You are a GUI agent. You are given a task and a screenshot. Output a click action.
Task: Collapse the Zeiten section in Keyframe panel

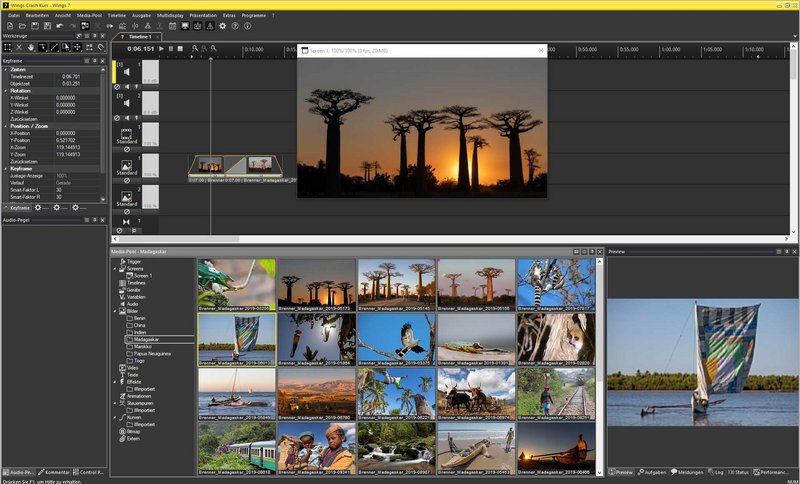click(6, 69)
